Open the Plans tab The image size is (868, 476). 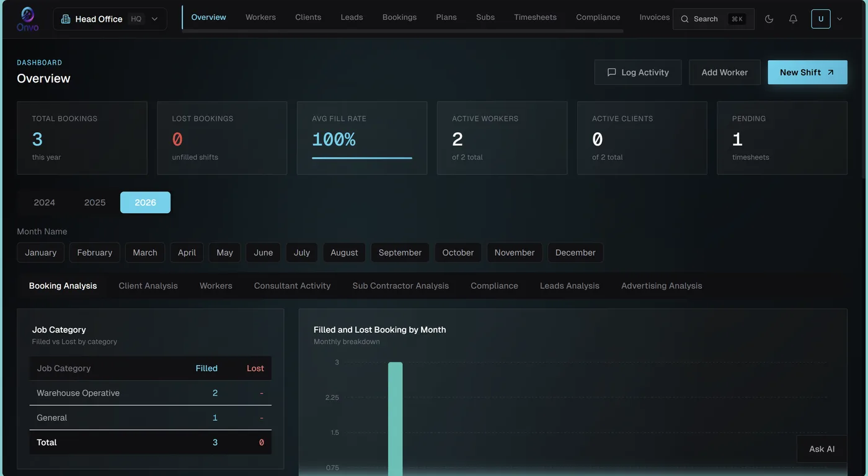(x=446, y=17)
